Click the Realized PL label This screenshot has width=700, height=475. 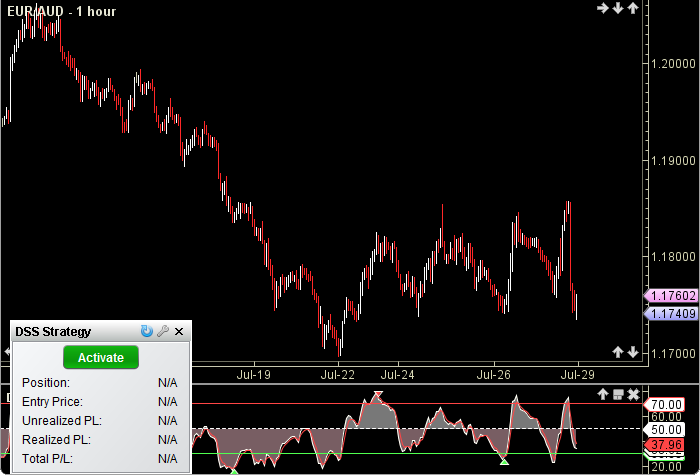(56, 440)
